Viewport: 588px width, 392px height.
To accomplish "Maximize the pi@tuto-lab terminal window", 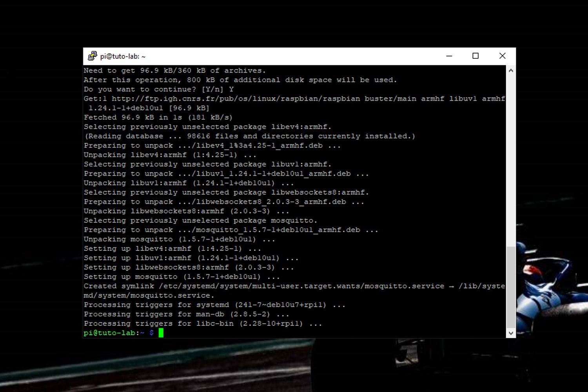I will coord(475,56).
